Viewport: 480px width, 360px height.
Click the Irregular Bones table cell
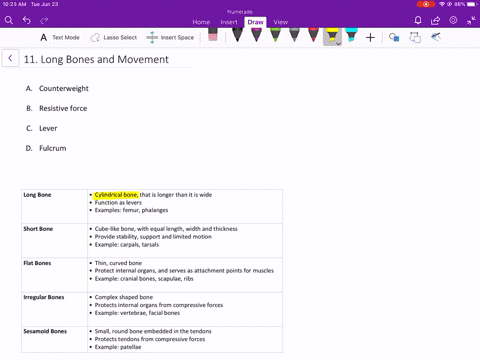(x=54, y=309)
